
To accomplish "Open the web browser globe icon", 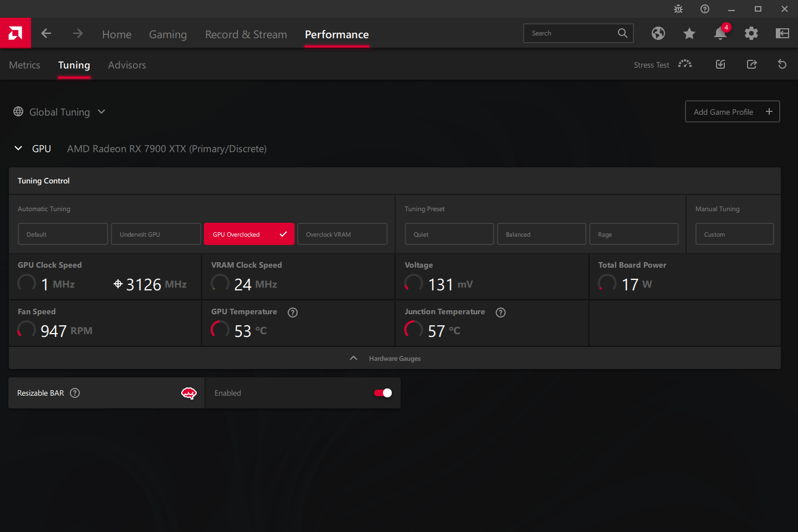I will 658,33.
